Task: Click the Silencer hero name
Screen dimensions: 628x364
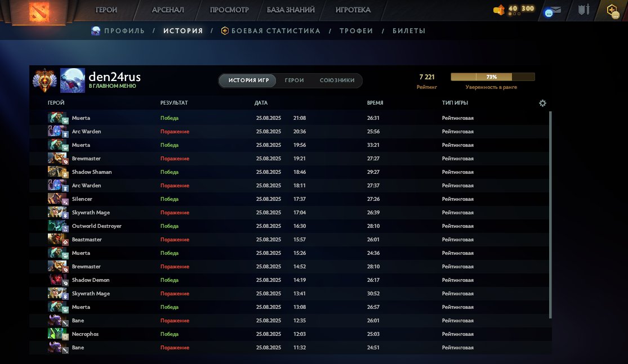Action: click(82, 199)
